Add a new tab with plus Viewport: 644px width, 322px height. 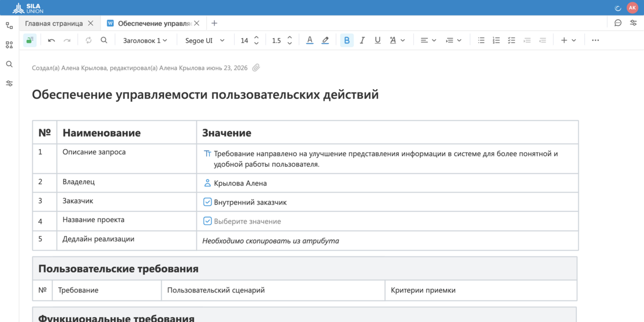[214, 23]
